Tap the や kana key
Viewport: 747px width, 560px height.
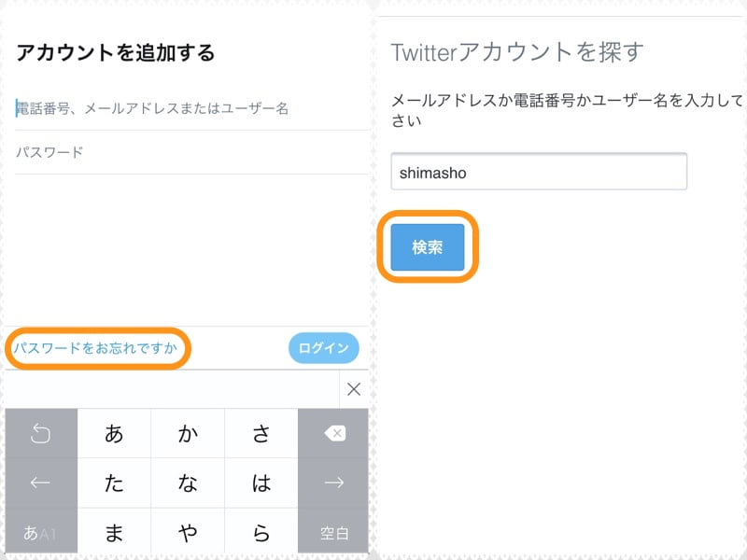[187, 533]
